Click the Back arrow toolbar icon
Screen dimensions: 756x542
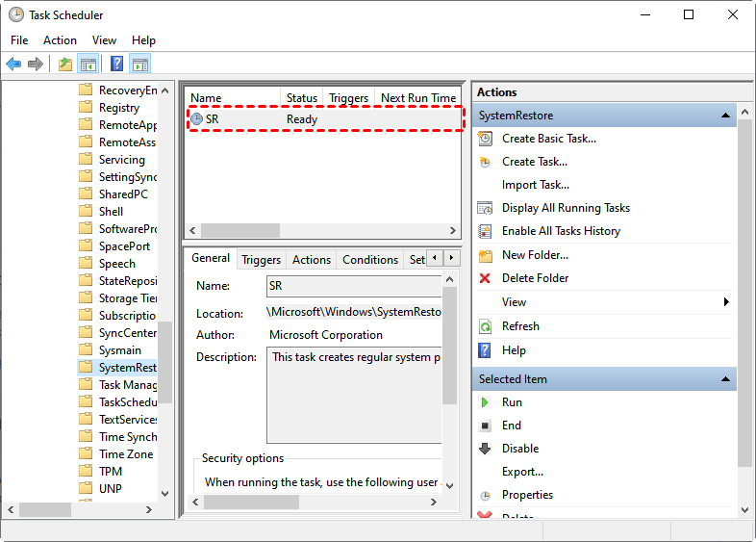[13, 64]
